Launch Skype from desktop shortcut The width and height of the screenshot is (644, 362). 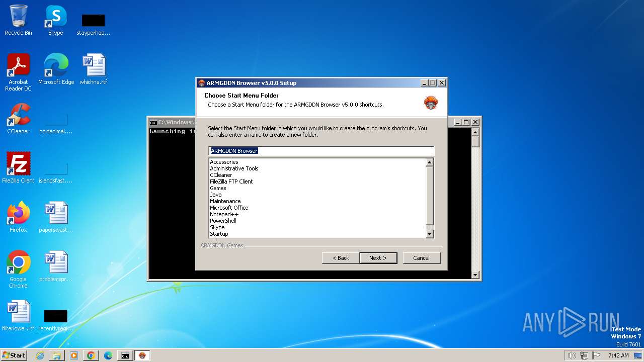(55, 20)
